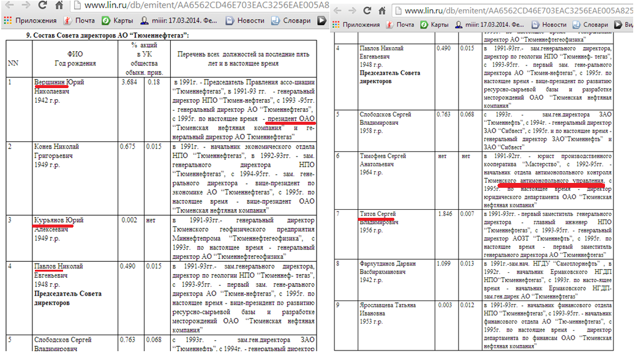635x364 pixels.
Task: Open miiir: 17.03.2014 bookmark in left window
Action: click(x=179, y=20)
